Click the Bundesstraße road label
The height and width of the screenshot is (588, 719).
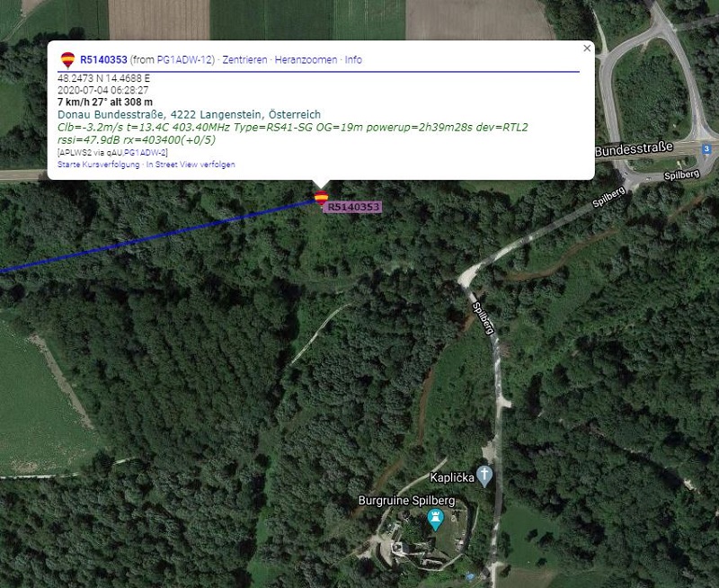click(x=635, y=149)
